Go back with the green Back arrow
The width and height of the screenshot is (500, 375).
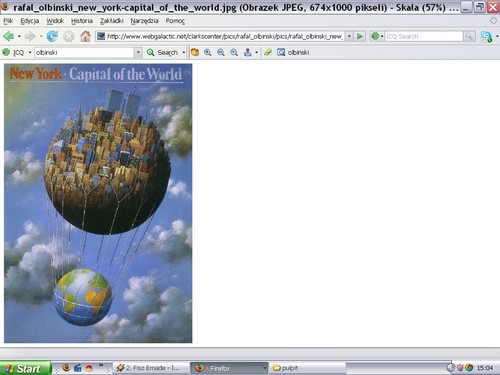(x=8, y=36)
